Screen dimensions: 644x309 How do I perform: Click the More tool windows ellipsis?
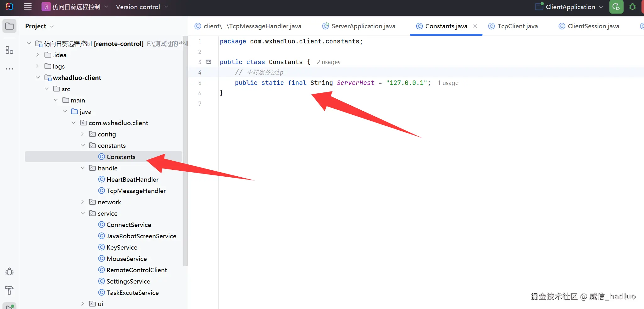point(9,69)
